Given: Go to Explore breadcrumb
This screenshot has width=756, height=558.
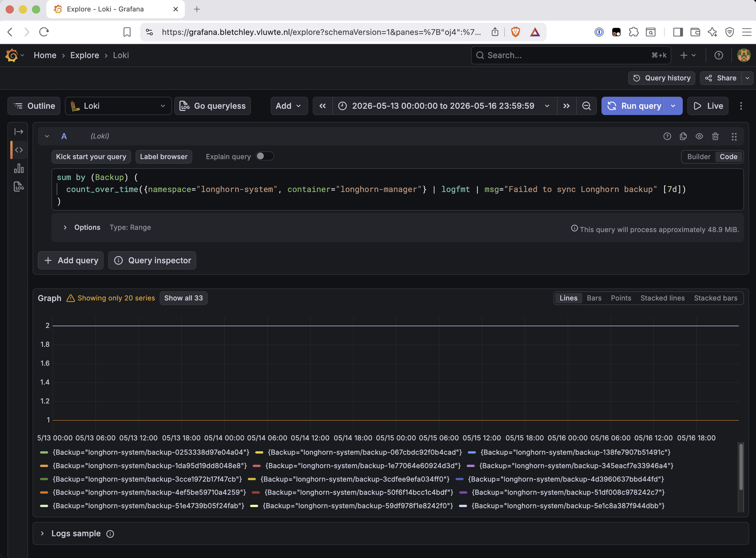Looking at the screenshot, I should pyautogui.click(x=84, y=55).
